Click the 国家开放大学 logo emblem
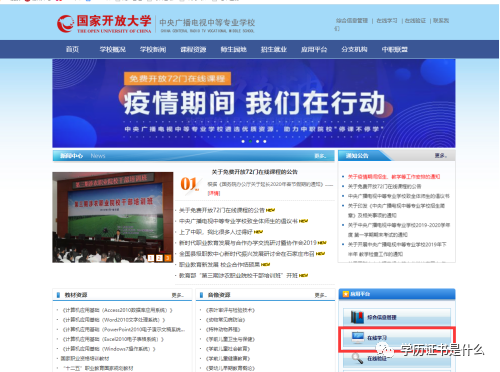 [65, 23]
